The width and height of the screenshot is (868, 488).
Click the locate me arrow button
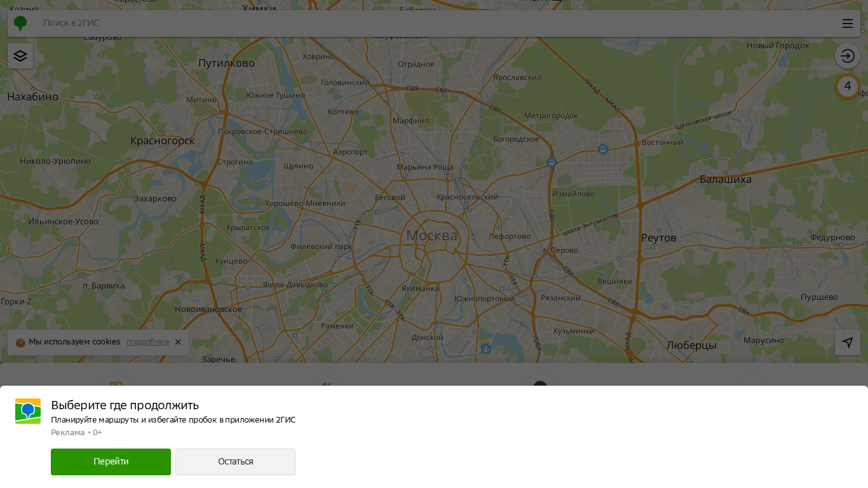(848, 342)
